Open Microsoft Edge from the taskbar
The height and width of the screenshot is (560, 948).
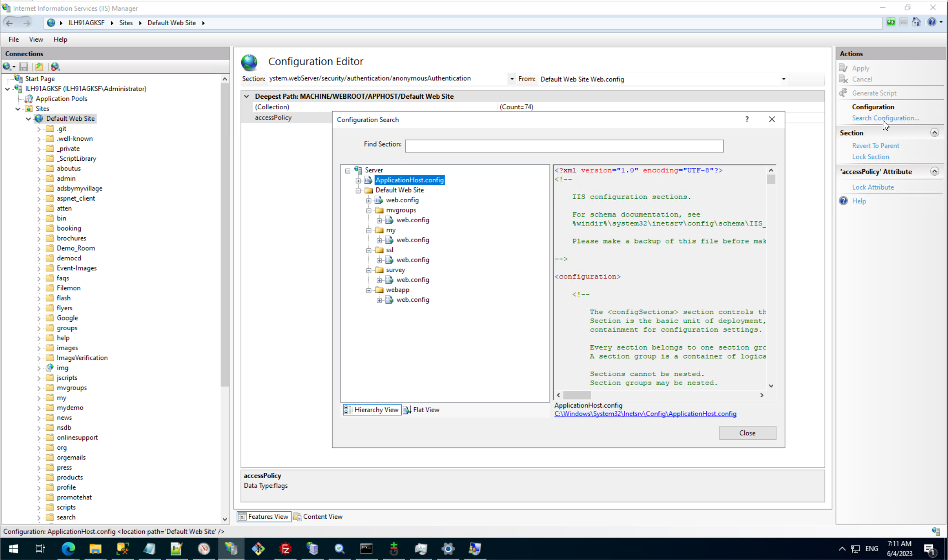(x=68, y=549)
